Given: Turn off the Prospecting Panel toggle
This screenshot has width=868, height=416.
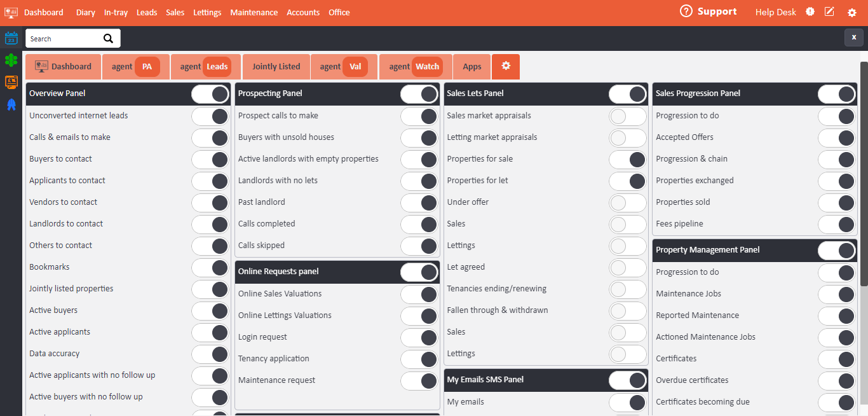Looking at the screenshot, I should point(419,94).
